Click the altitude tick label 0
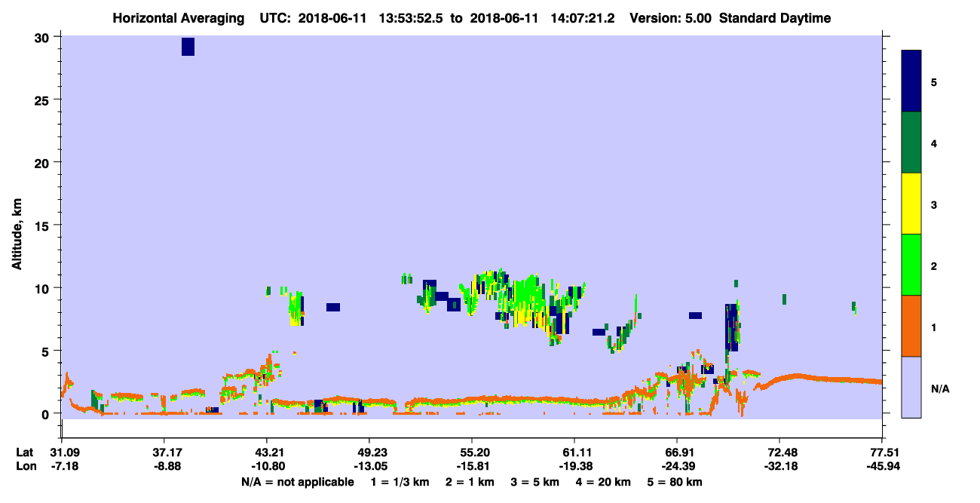This screenshot has width=980, height=503. pos(47,413)
